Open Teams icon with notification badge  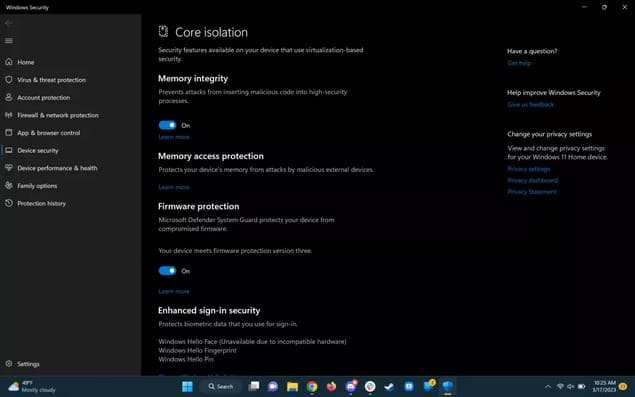pos(351,386)
